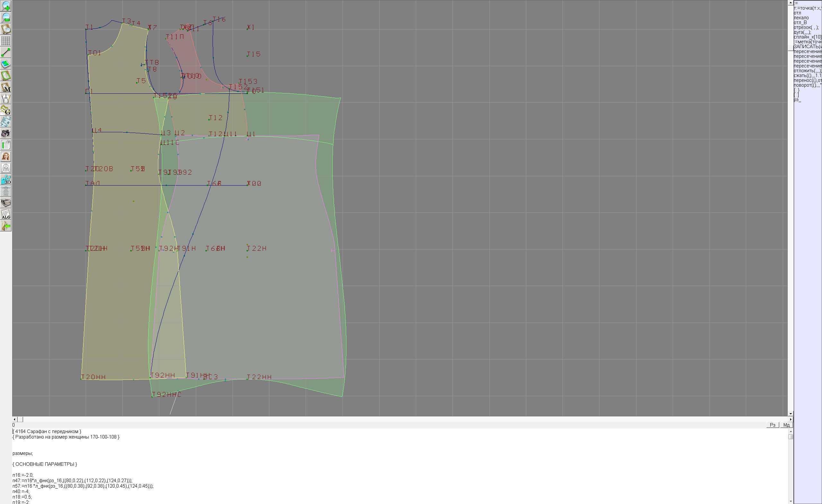The image size is (822, 504).
Task: Open the compass measurement tool
Action: coord(6,99)
